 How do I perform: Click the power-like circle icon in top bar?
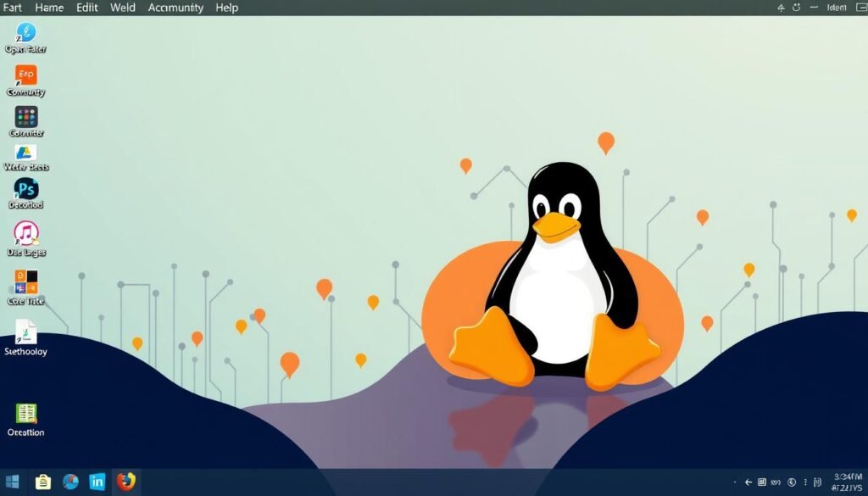pos(797,8)
